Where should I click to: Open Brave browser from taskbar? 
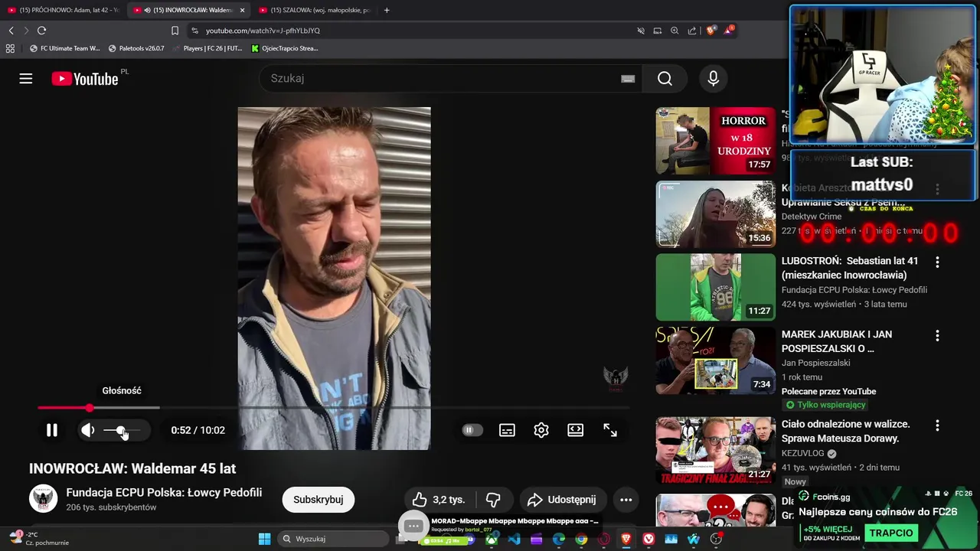[626, 539]
